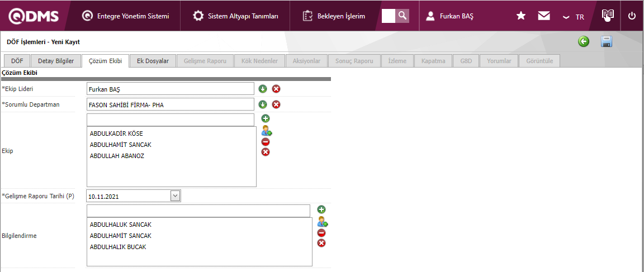The height and width of the screenshot is (272, 644).
Task: Add Ekip member with green plus icon
Action: pos(266,118)
